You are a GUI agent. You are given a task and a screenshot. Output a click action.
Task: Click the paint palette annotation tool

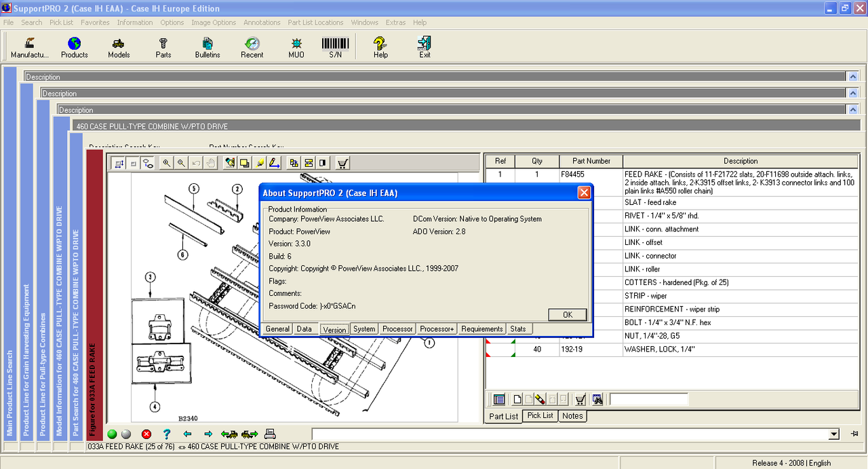tap(230, 163)
